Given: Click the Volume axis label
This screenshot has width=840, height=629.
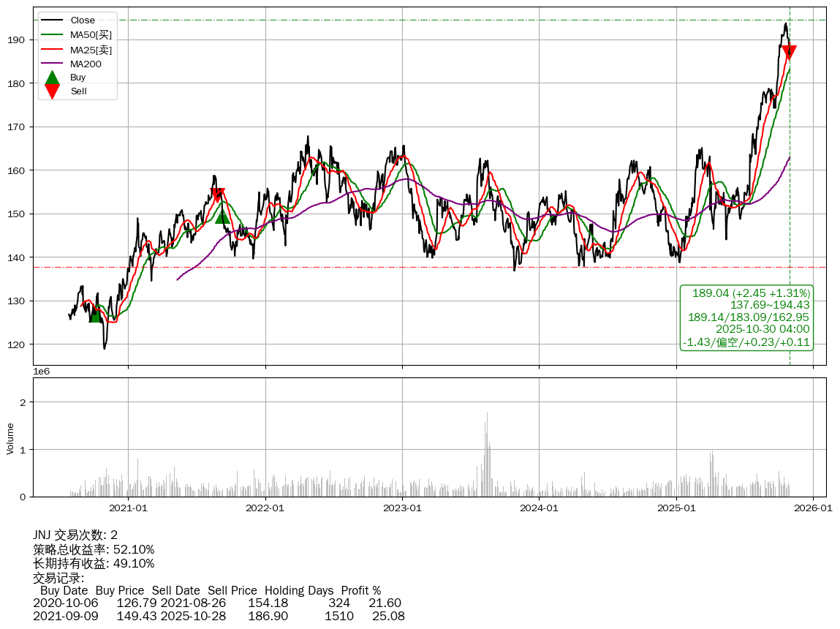Looking at the screenshot, I should [10, 437].
